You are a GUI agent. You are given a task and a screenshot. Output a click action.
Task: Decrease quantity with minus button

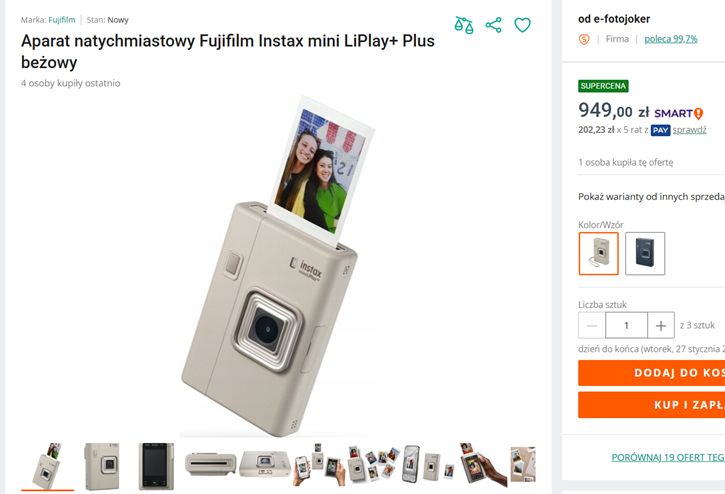pos(592,325)
